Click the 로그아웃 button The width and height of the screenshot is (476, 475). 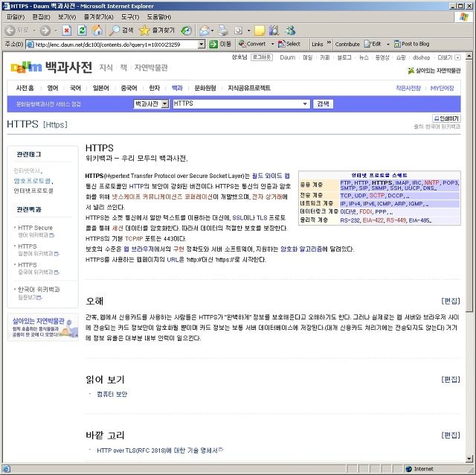pos(261,57)
